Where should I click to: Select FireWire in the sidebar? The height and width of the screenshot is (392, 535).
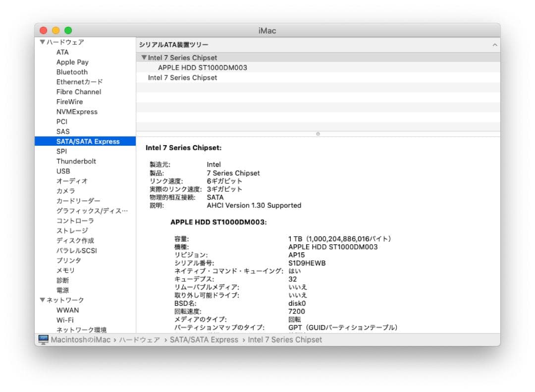[70, 102]
